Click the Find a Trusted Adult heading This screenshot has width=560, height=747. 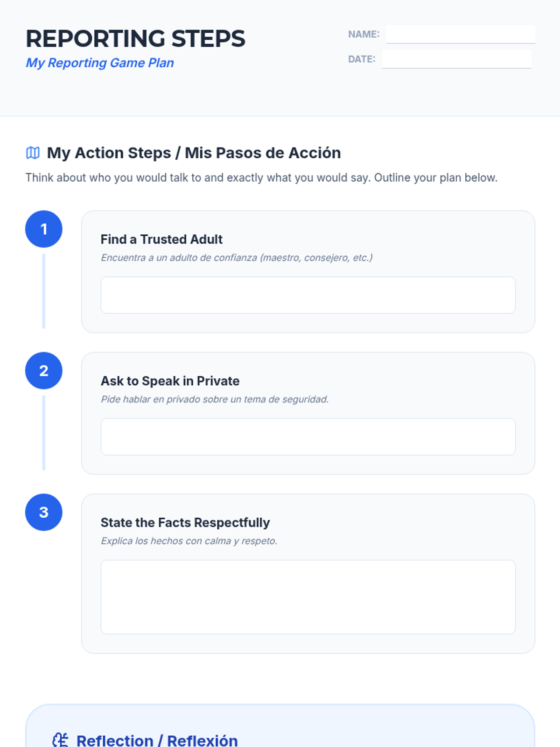(x=161, y=240)
